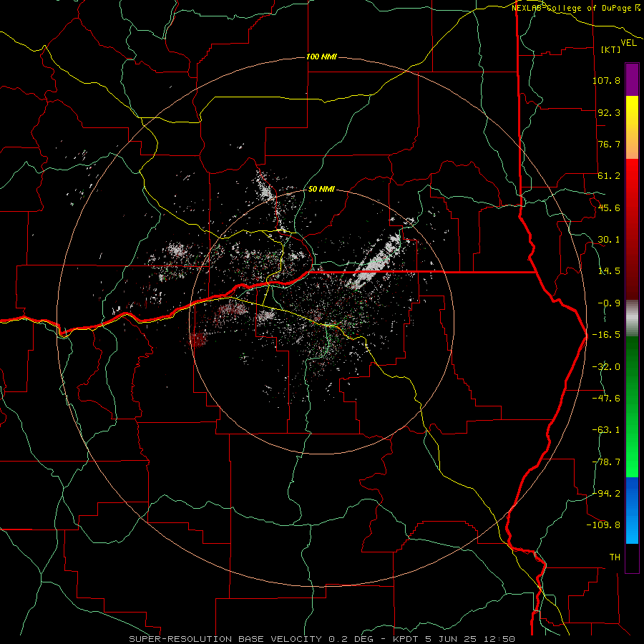
Task: Click the yellow segment of the velocity color bar
Action: tap(632, 127)
